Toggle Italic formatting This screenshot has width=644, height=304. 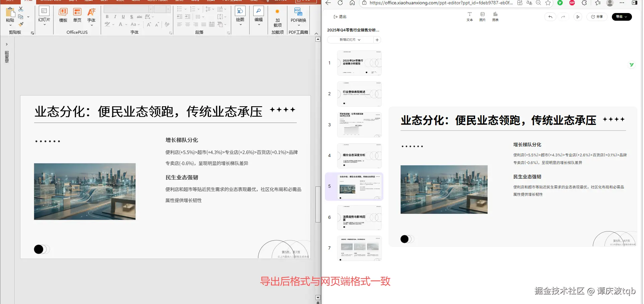click(x=115, y=17)
